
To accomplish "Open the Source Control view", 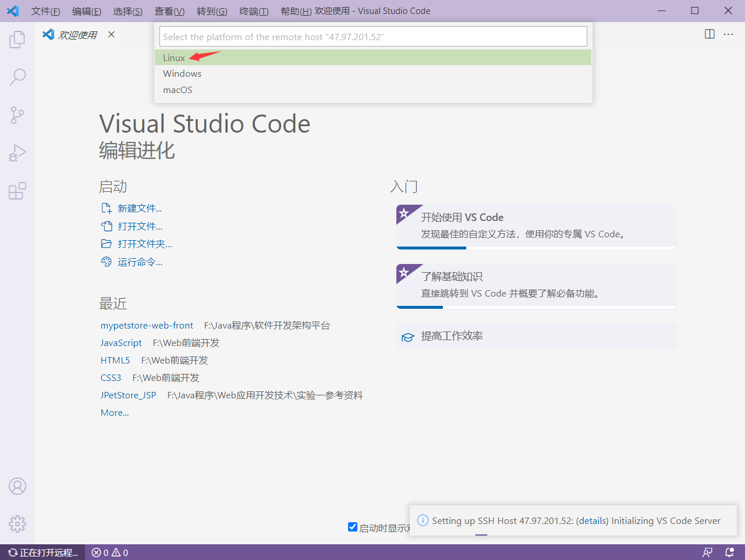I will pyautogui.click(x=17, y=115).
